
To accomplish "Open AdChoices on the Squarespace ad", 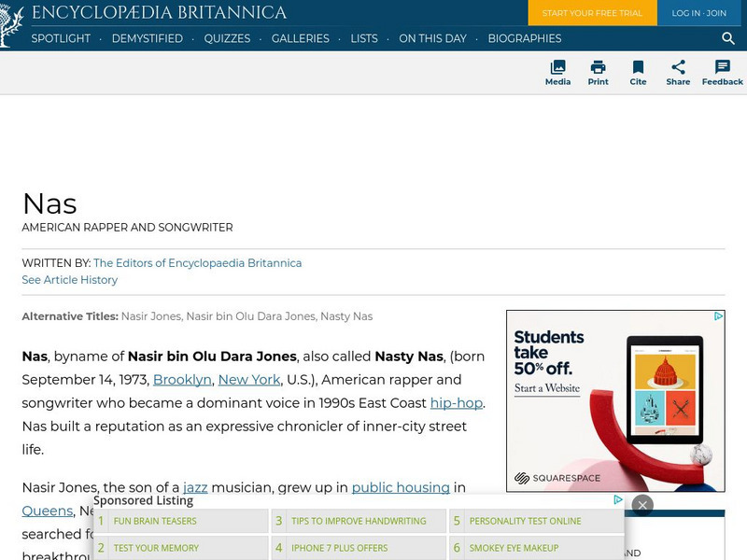I will [x=717, y=315].
